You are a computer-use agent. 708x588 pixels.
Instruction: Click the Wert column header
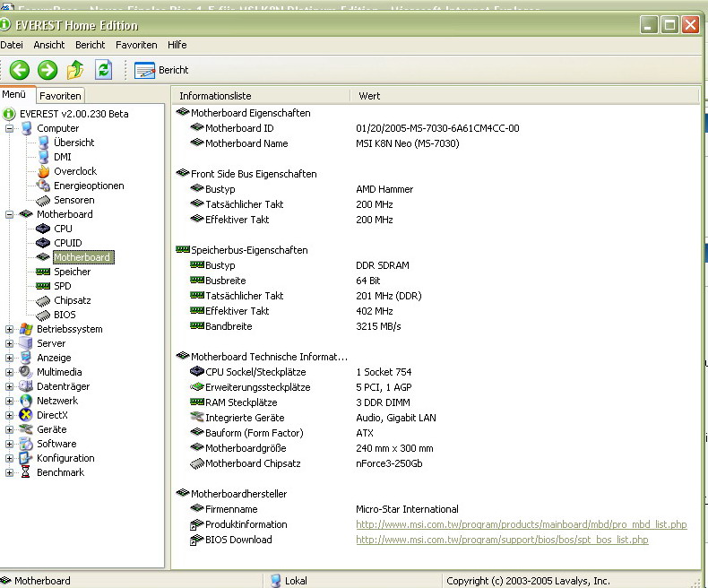[524, 96]
